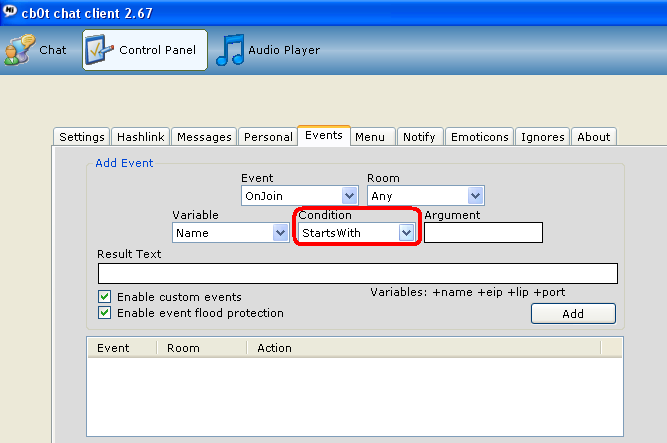667x443 pixels.
Task: Switch to the Hashlink tab
Action: 140,137
